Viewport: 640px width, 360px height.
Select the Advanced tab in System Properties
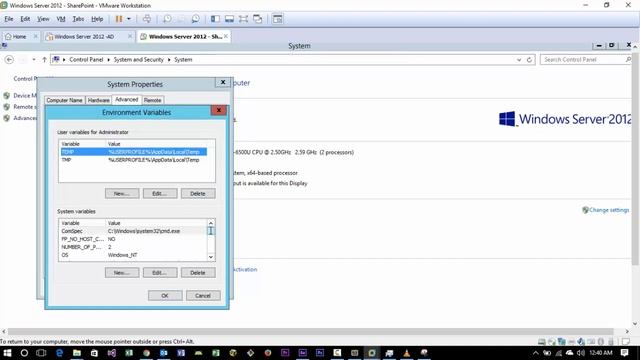point(127,99)
